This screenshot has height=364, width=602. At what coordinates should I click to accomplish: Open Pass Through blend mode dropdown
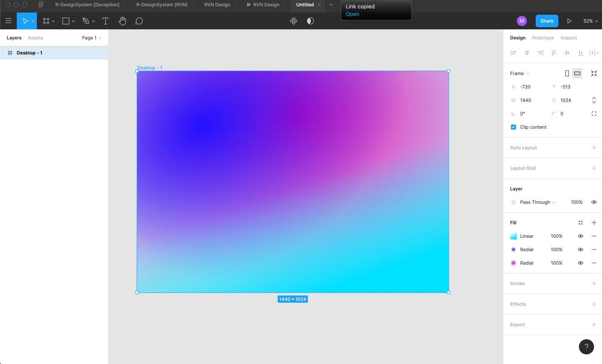537,202
